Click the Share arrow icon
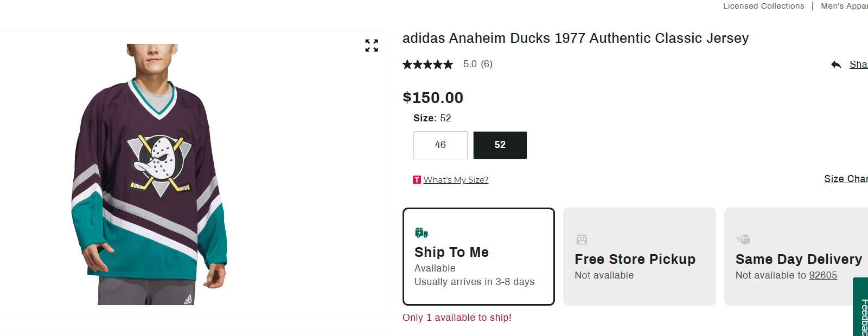Image resolution: width=868 pixels, height=336 pixels. point(836,64)
